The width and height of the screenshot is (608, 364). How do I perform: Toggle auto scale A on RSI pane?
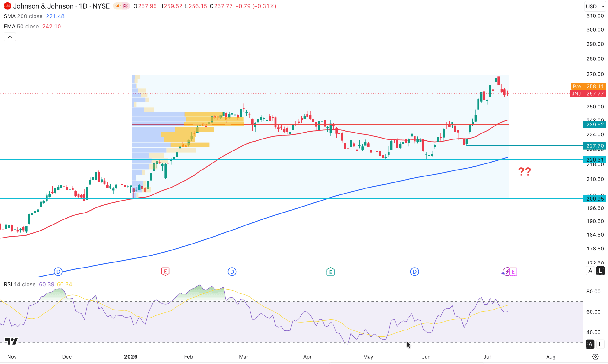coord(590,344)
